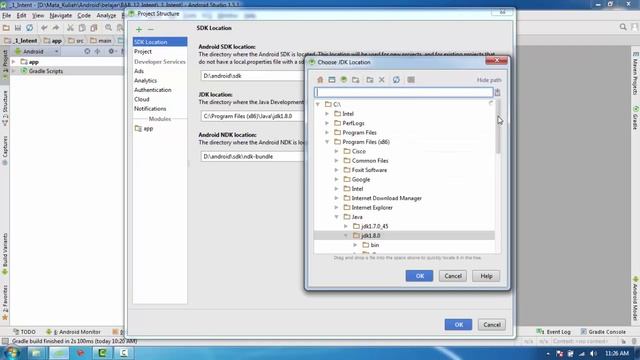640x360 pixels.
Task: Go to Home directory in JDK chooser
Action: 320,80
